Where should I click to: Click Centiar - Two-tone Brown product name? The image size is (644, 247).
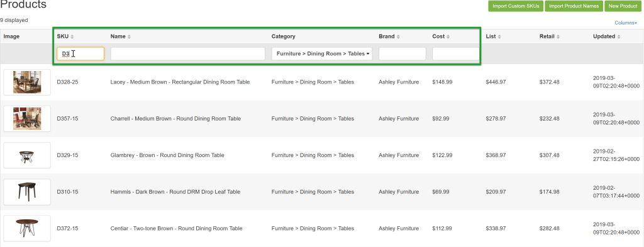176,228
